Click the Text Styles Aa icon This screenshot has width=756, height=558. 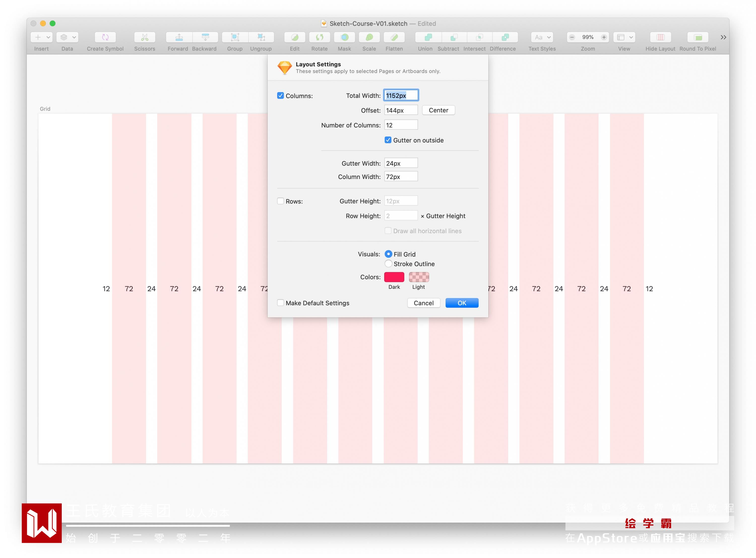(538, 37)
